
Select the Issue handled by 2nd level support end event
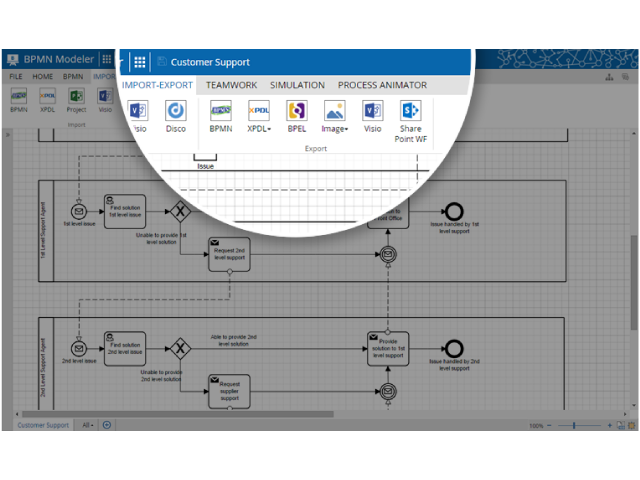click(454, 349)
